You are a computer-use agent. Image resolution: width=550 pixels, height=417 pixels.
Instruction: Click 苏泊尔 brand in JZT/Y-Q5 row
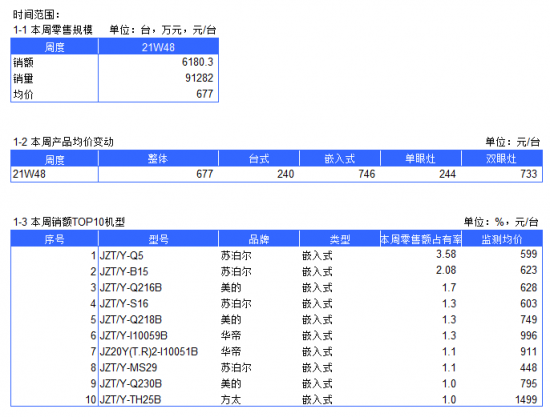[236, 256]
